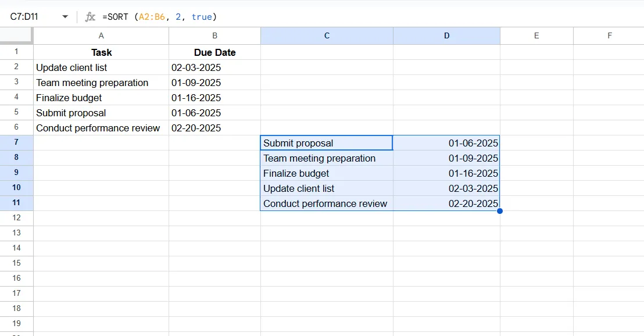644x336 pixels.
Task: Select row 8 header
Action: point(16,158)
